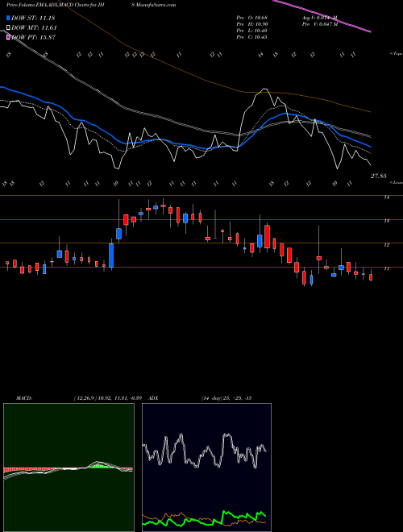This screenshot has width=403, height=532.
Task: Click the ADX values '(14 day) 25, +25, -15'
Action: 226,398
